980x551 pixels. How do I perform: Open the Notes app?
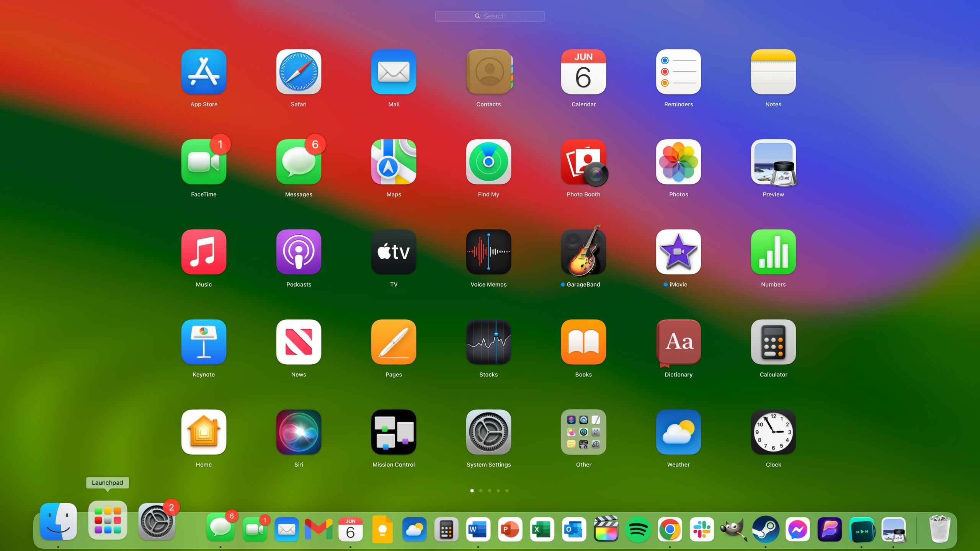[773, 72]
